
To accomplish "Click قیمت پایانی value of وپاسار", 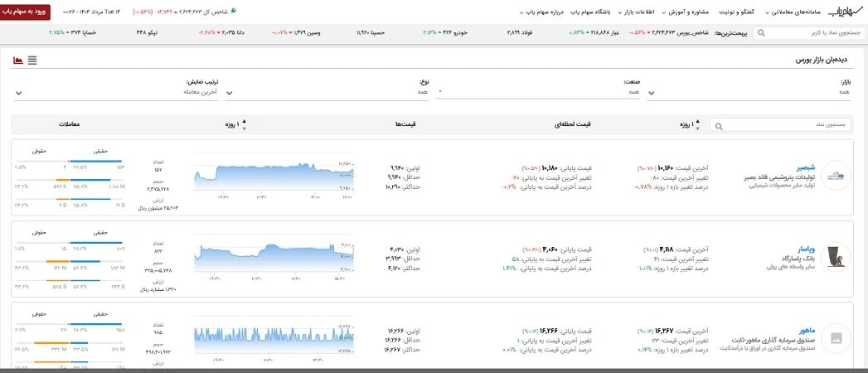I will [549, 249].
